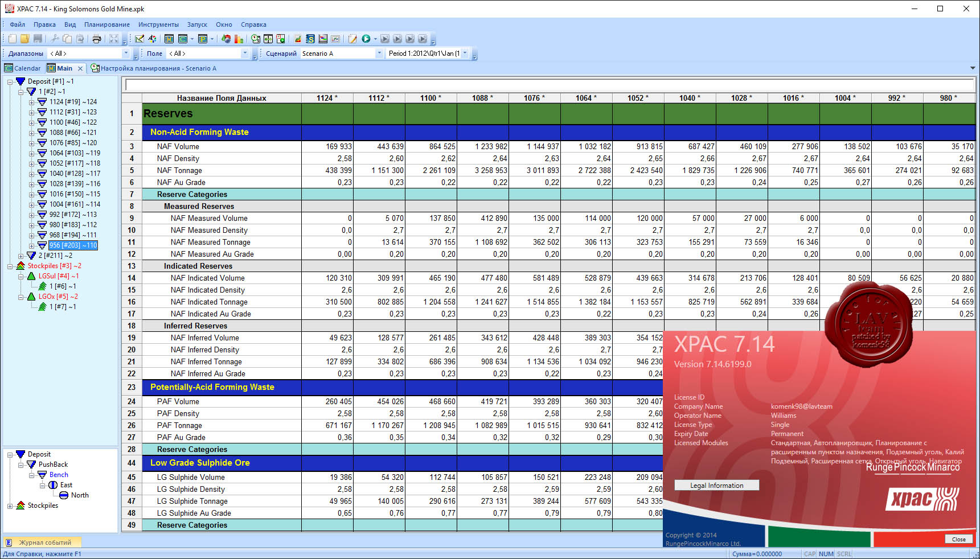Screen dimensions: 980x559
Task: Click the Cut scissors toolbar icon
Action: pyautogui.click(x=55, y=39)
